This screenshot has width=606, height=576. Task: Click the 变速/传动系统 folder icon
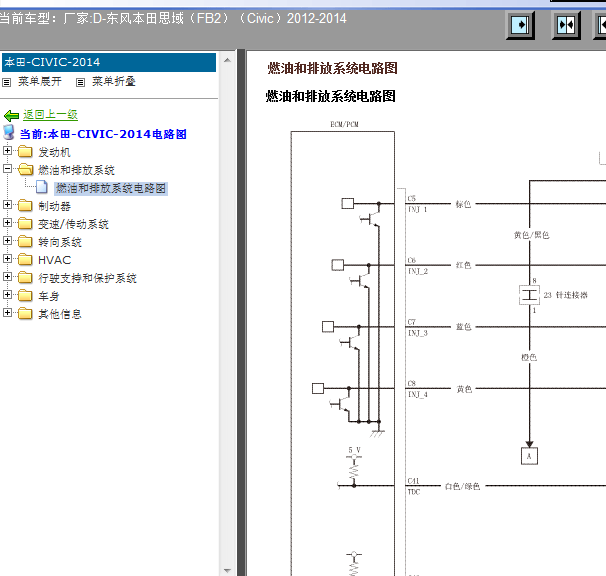click(25, 223)
